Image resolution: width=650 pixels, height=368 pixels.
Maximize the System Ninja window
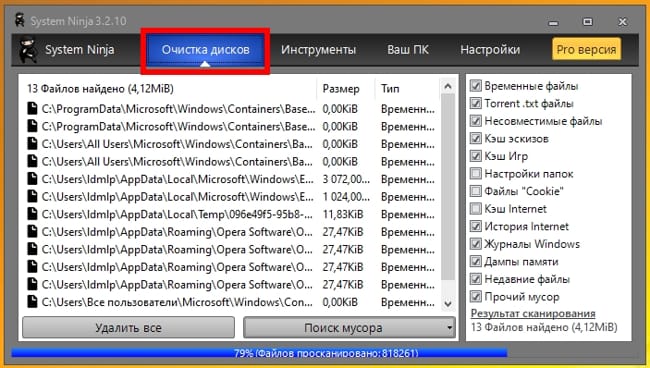tap(587, 22)
